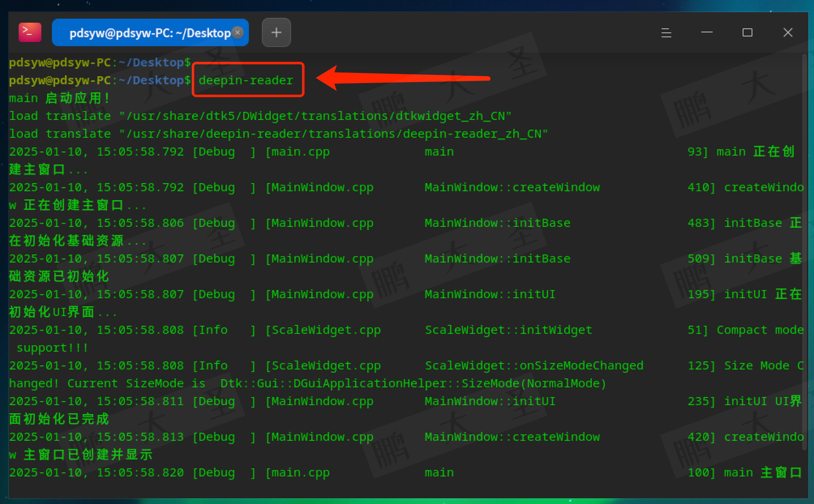
Task: Open a new terminal tab with plus button
Action: (276, 32)
